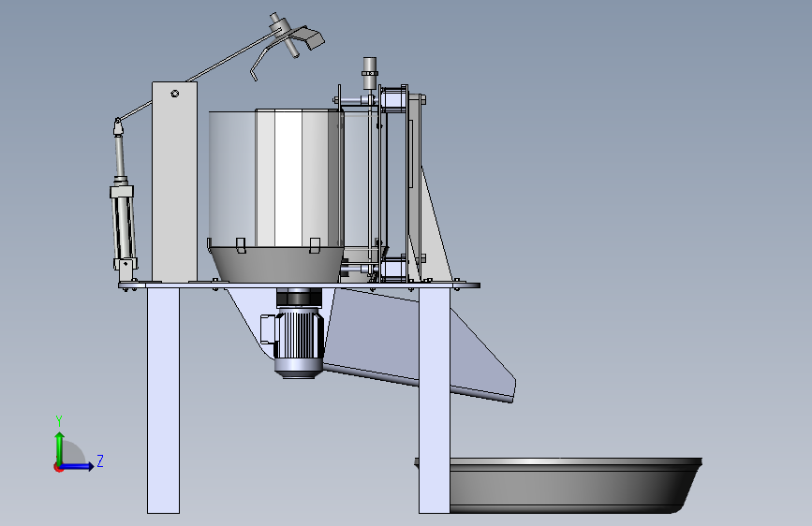Screen dimensions: 812x526
Task: Click the green Y axis of the triad
Action: (60, 447)
